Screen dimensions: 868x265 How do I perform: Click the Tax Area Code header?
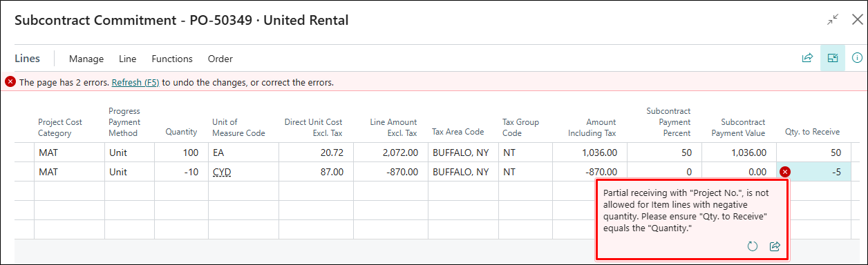[457, 132]
